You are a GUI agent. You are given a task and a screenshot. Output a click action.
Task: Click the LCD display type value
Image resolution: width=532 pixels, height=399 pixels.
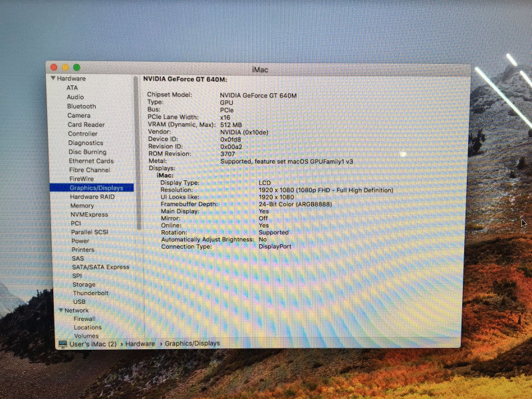(265, 183)
